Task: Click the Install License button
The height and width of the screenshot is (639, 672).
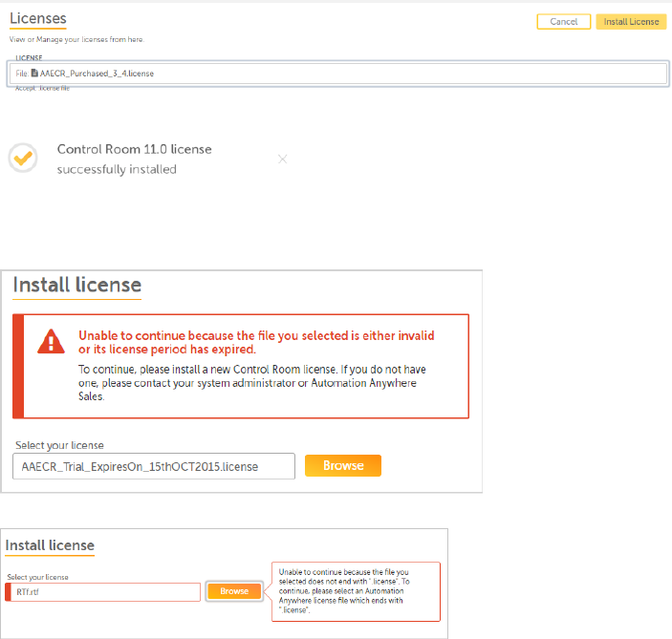Action: (631, 21)
